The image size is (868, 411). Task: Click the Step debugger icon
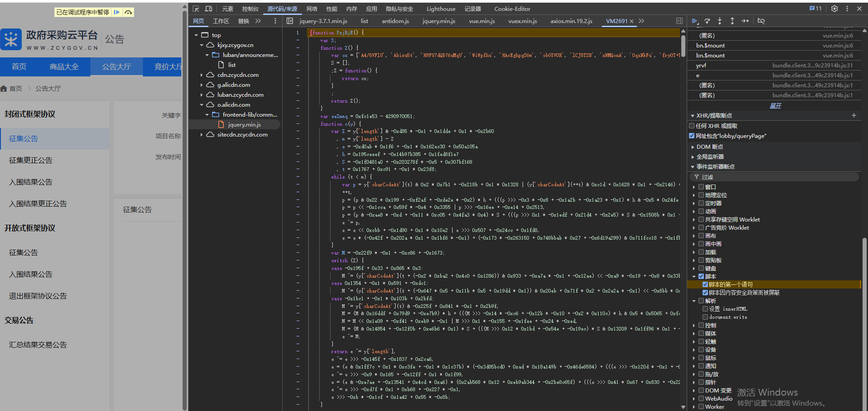(745, 21)
